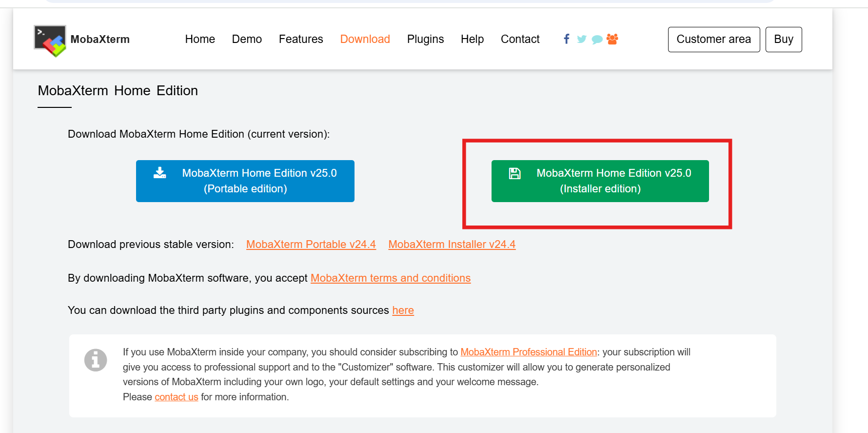
Task: Open the MobaXterm Installer v24.4 link
Action: point(452,245)
